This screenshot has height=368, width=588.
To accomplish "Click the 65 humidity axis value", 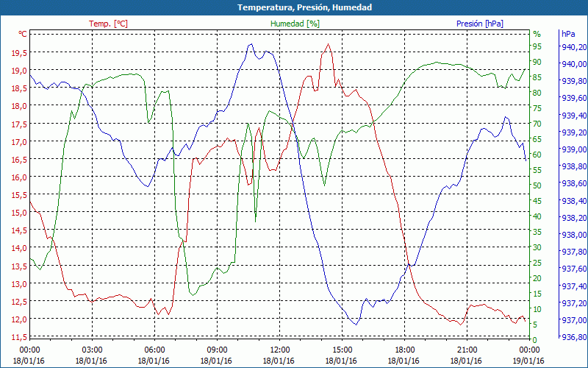I will (x=537, y=139).
